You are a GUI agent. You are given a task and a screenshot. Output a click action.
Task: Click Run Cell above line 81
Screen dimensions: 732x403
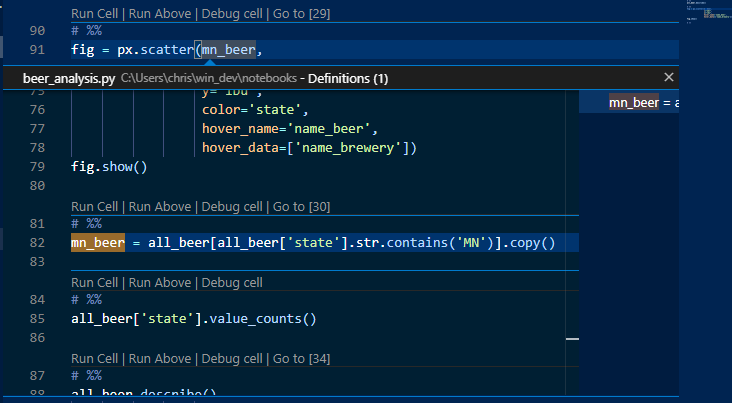95,206
